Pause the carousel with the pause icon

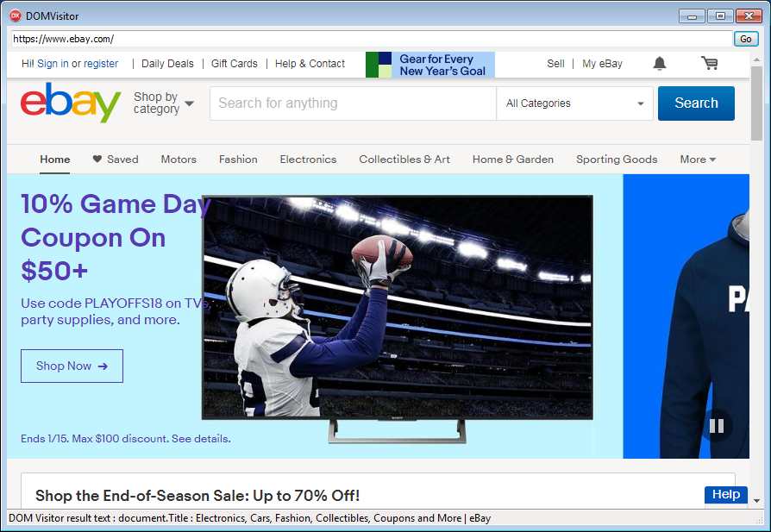[717, 426]
